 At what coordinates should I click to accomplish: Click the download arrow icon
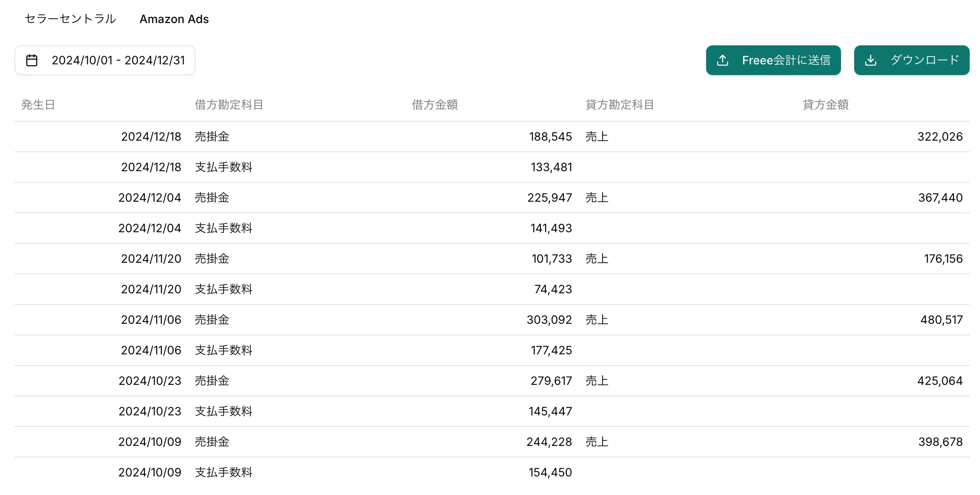pos(870,60)
